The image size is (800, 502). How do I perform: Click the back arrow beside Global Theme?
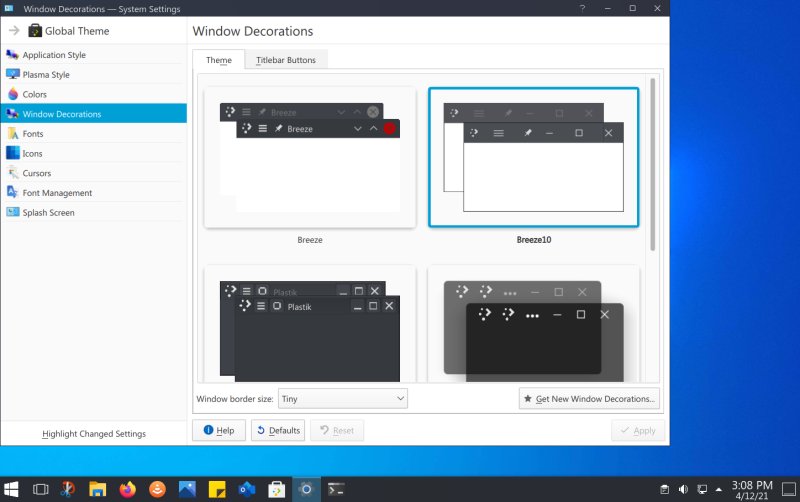(x=14, y=31)
